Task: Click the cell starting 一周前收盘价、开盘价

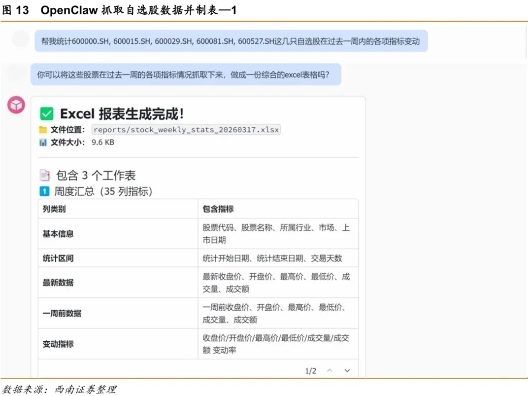Action: pos(278,313)
